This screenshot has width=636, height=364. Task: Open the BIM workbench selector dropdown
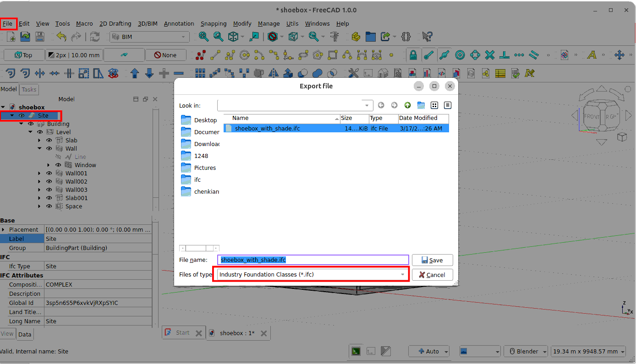[x=149, y=37]
